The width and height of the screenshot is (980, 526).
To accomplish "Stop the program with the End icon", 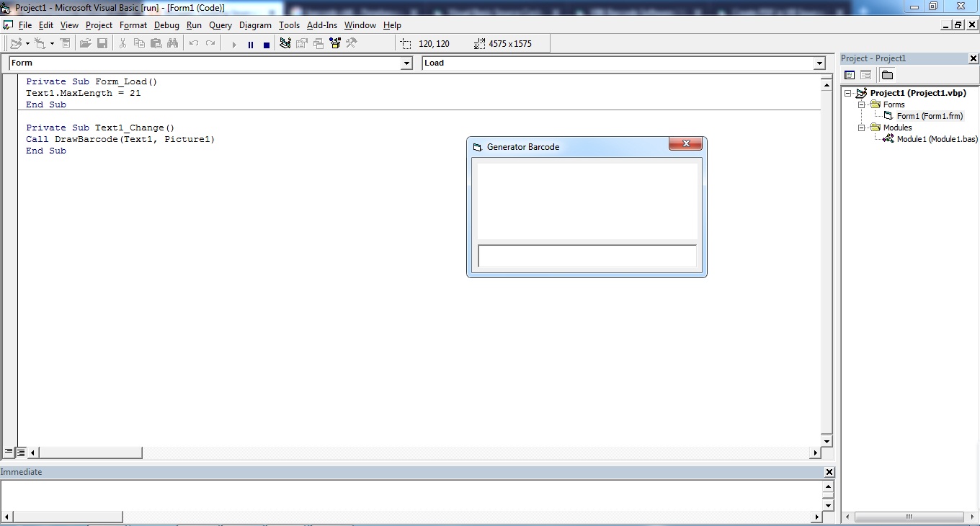I will 267,44.
